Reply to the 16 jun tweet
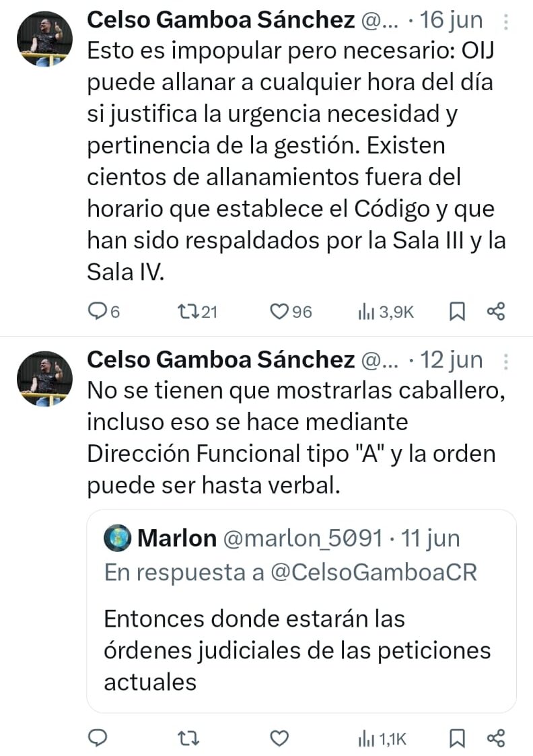Image resolution: width=533 pixels, height=756 pixels. point(99,311)
